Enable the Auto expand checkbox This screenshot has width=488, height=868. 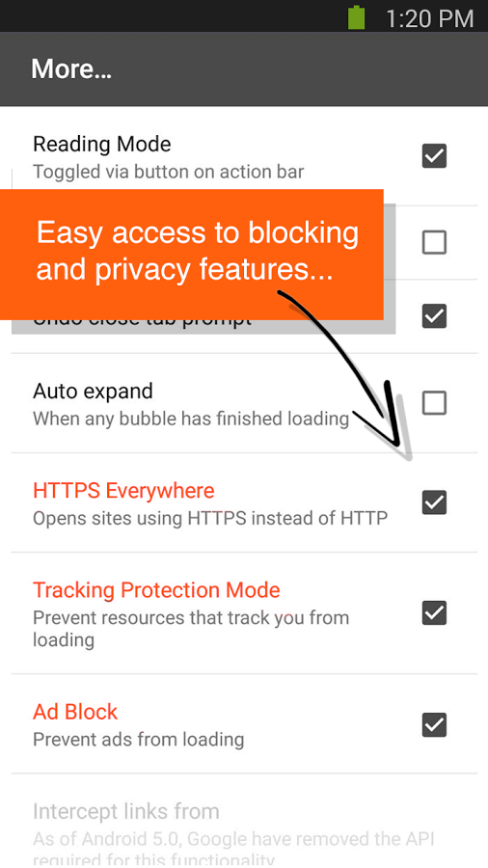[434, 403]
